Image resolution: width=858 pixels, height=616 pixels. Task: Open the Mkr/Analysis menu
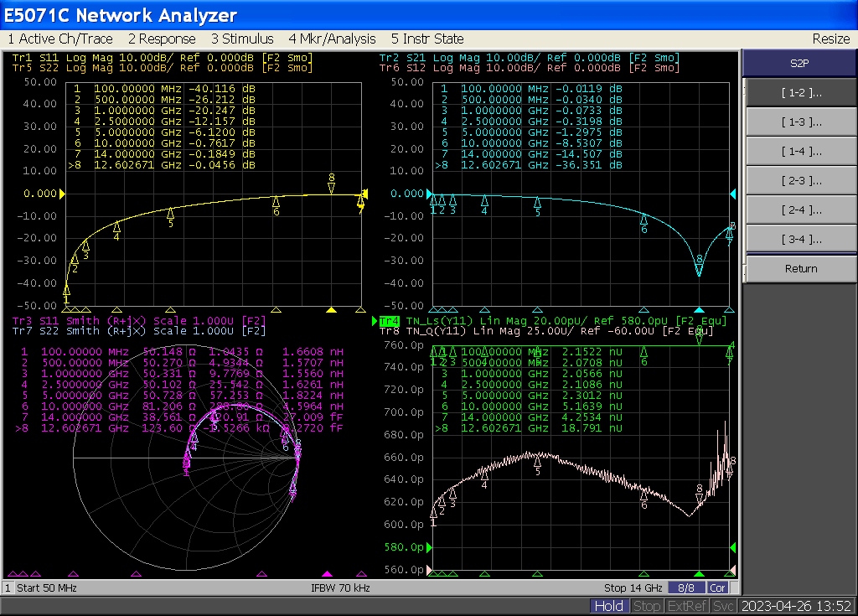coord(332,39)
